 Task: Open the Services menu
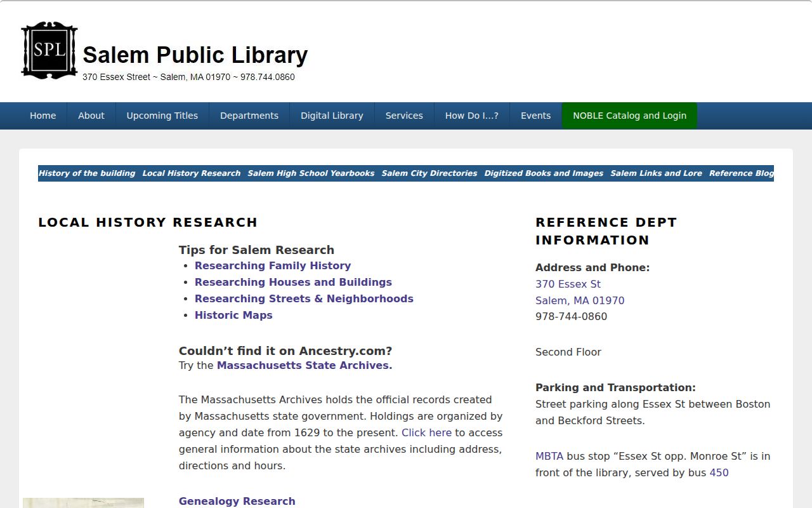point(404,116)
